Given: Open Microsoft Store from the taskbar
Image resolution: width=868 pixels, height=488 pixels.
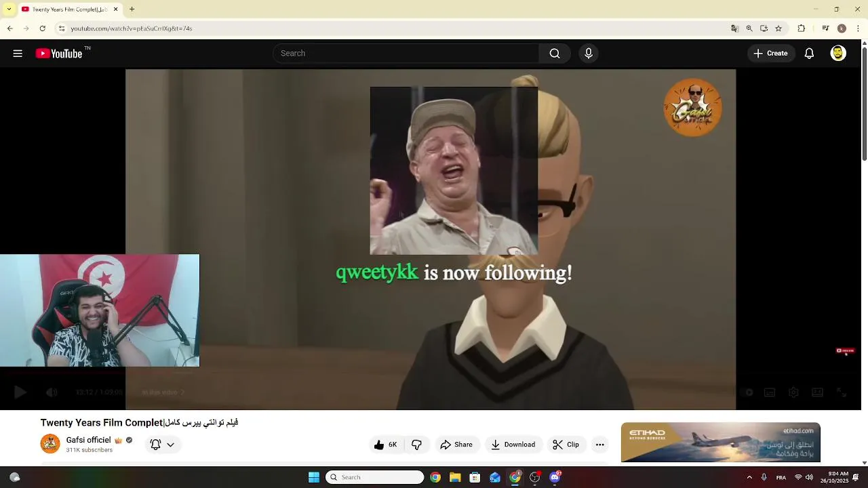Looking at the screenshot, I should [475, 477].
